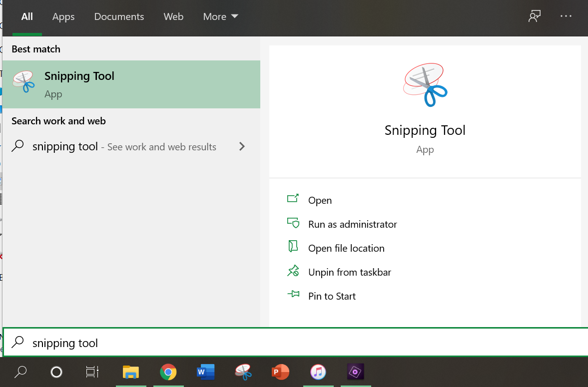Expand the snipping tool web results chevron
This screenshot has width=588, height=387.
coord(242,146)
